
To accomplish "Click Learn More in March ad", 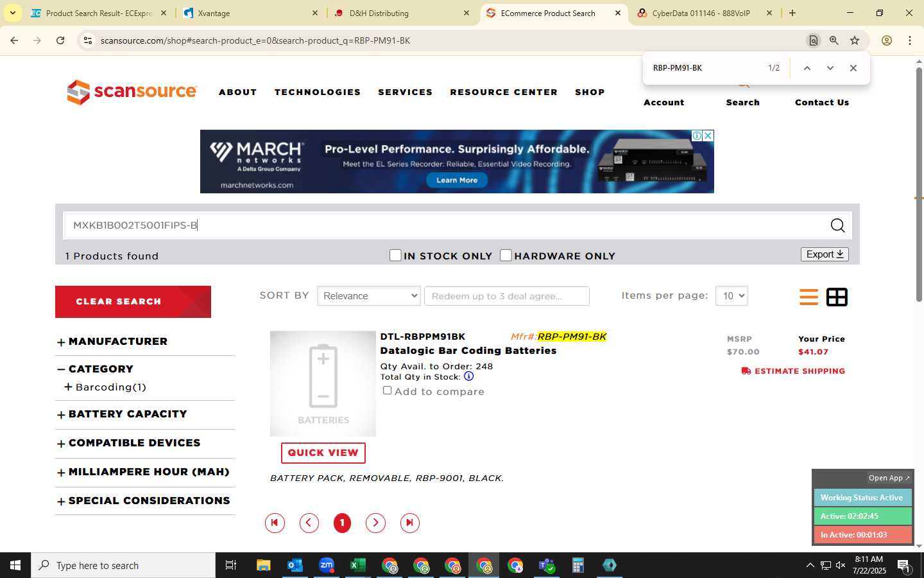I will click(x=457, y=180).
